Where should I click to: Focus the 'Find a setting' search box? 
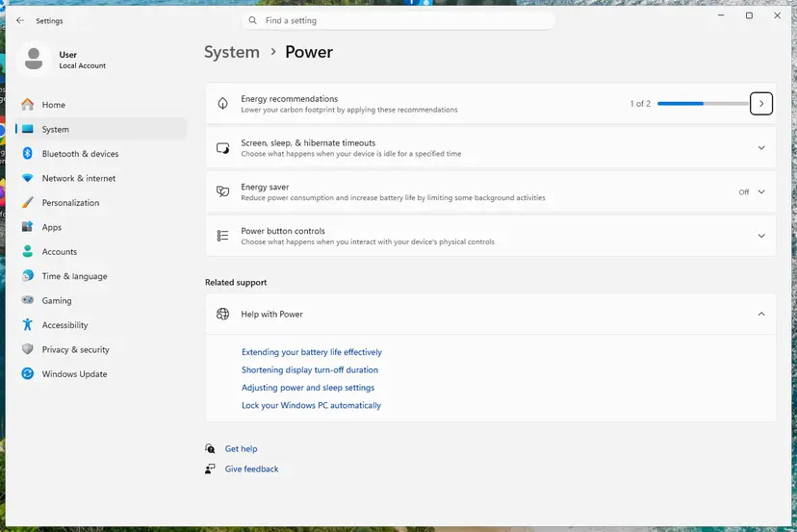point(398,20)
